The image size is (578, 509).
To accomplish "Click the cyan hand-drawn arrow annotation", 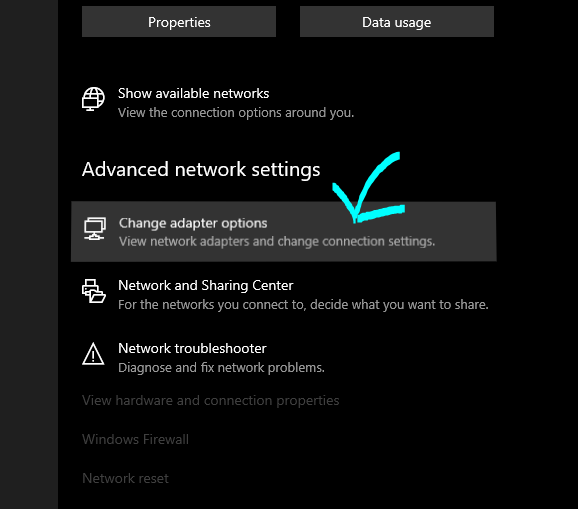I will tap(369, 188).
